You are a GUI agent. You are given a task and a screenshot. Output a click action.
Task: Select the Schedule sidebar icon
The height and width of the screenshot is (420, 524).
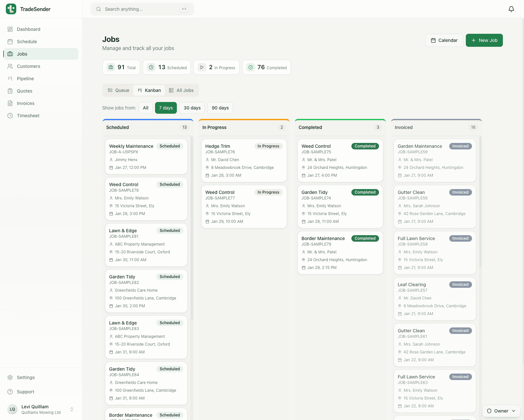[x=11, y=42]
